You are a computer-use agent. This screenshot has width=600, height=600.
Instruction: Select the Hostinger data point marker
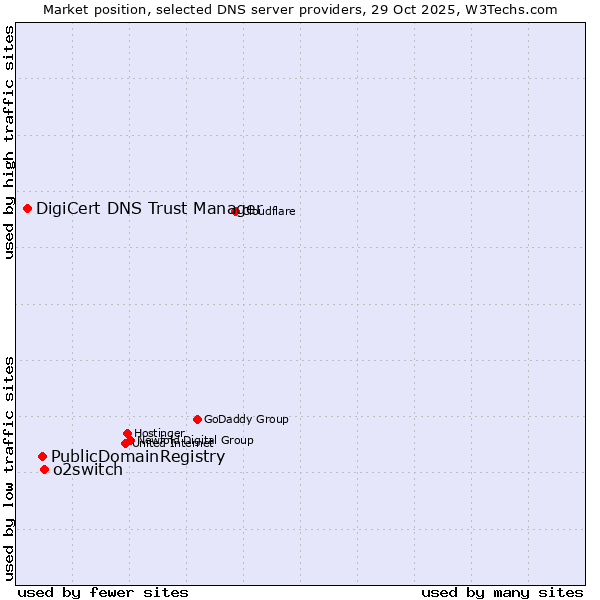pos(127,433)
